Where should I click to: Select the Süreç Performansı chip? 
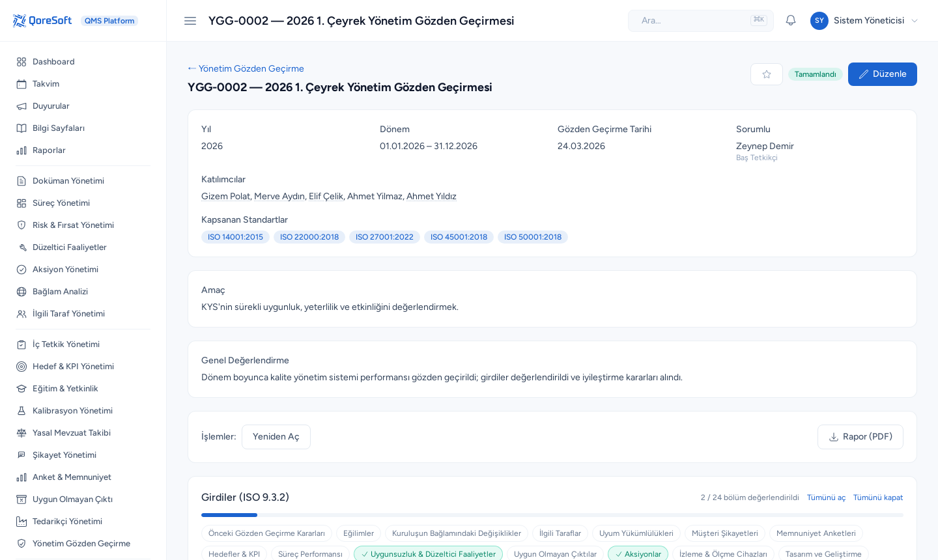coord(310,554)
